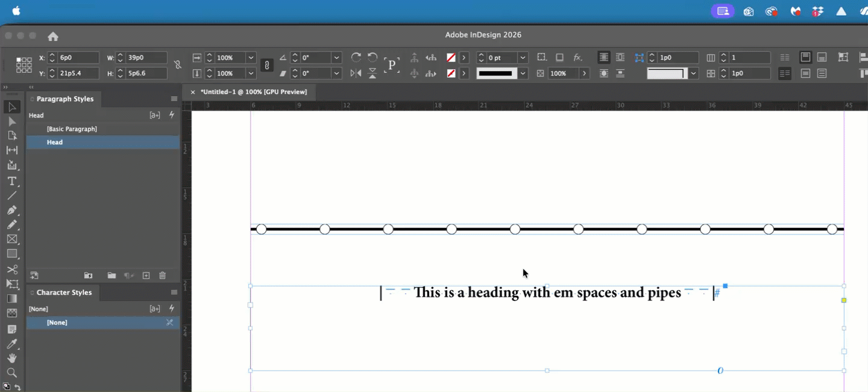Select the Direct Selection tool

click(x=12, y=122)
